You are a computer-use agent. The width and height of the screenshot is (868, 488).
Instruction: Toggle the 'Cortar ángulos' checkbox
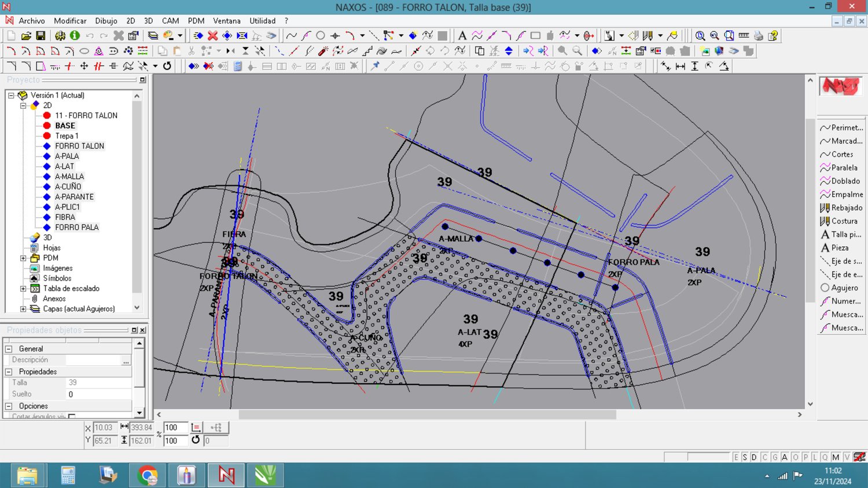(72, 416)
